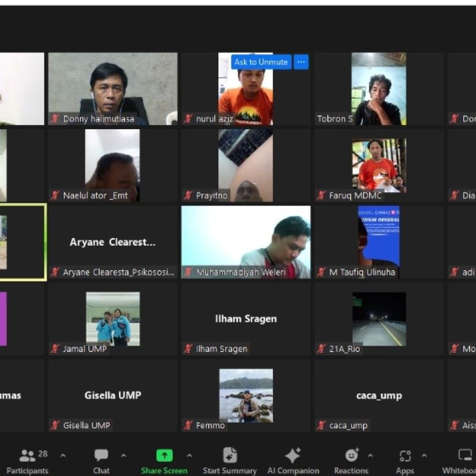Click the muted mic icon beside Donny halimutiasa
The width and height of the screenshot is (476, 476).
click(55, 119)
